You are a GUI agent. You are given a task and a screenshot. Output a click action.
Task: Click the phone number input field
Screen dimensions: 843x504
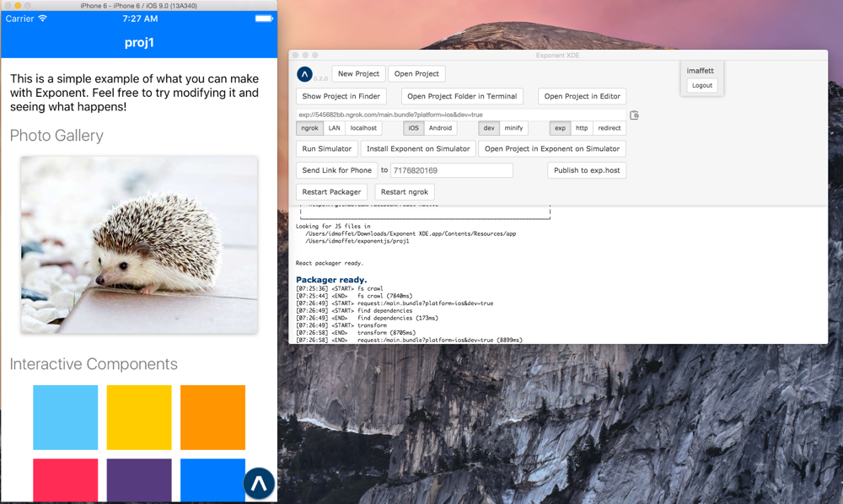coord(452,170)
